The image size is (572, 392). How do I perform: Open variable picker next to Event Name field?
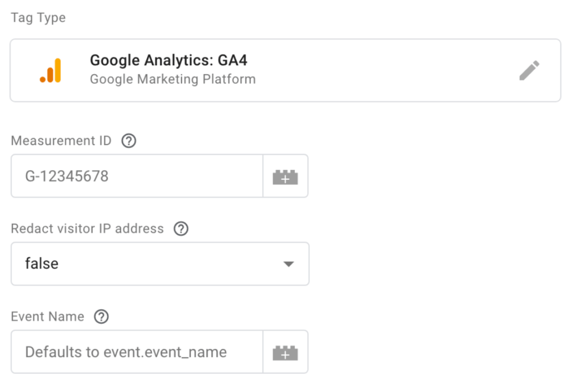point(285,352)
